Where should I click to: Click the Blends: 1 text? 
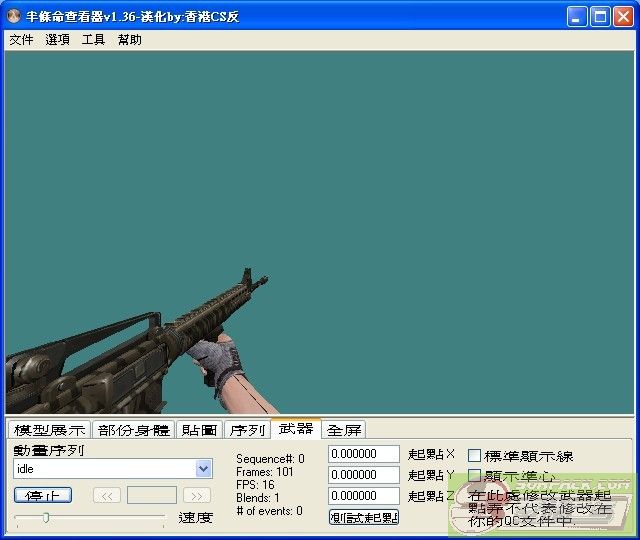[x=258, y=498]
